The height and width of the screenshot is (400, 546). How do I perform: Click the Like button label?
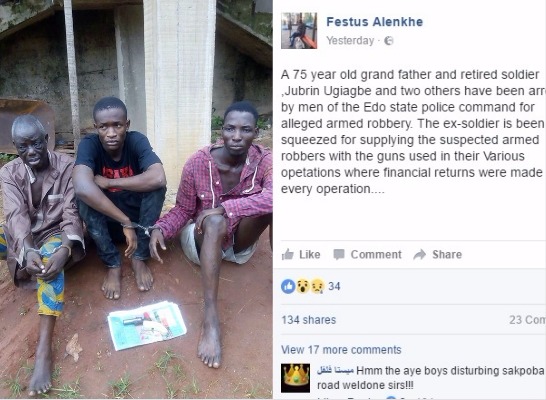click(x=310, y=254)
